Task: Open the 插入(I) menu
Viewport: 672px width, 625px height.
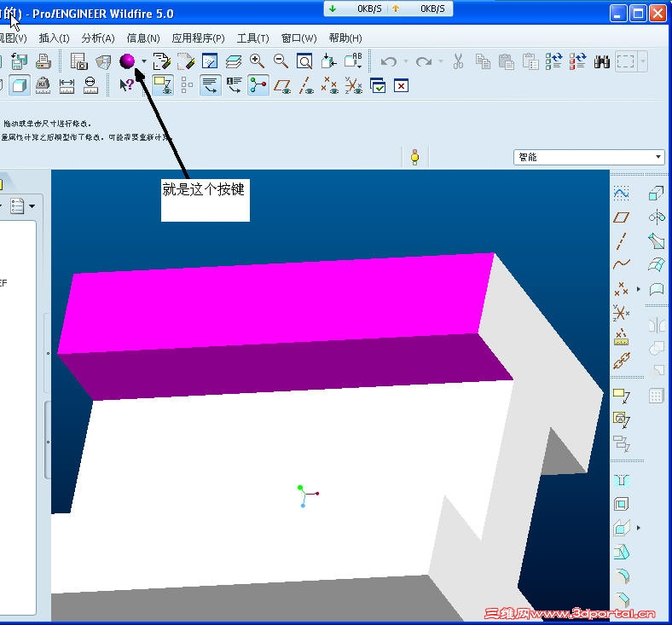Action: [54, 38]
